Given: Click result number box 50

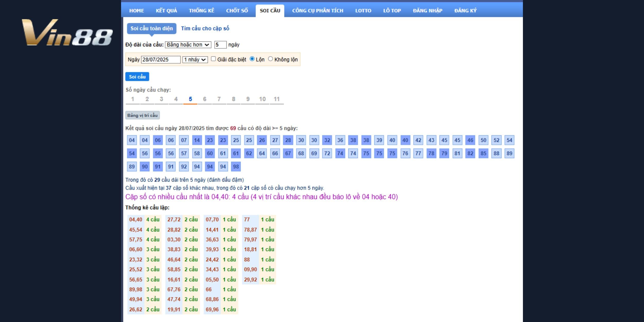Looking at the screenshot, I should coord(484,140).
